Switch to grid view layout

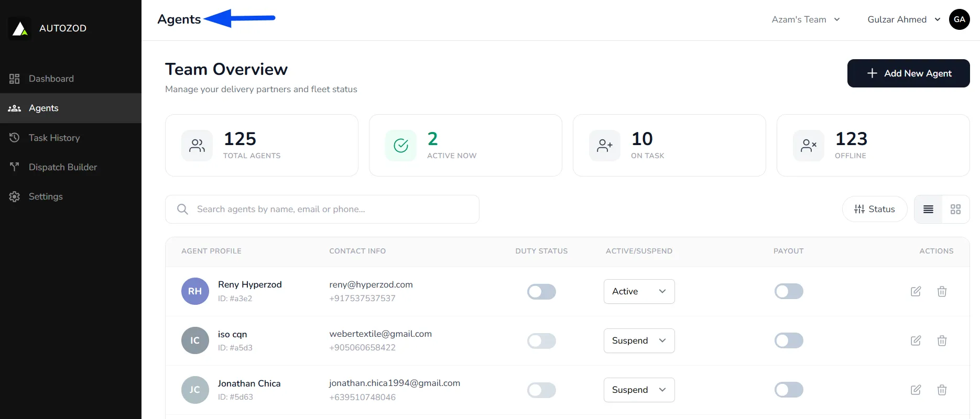click(955, 210)
